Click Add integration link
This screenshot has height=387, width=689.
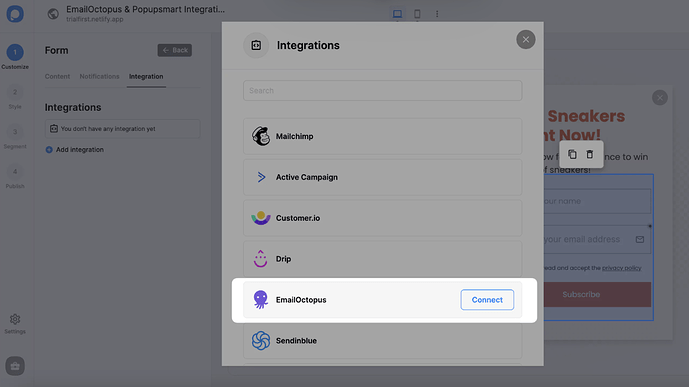[x=75, y=150]
